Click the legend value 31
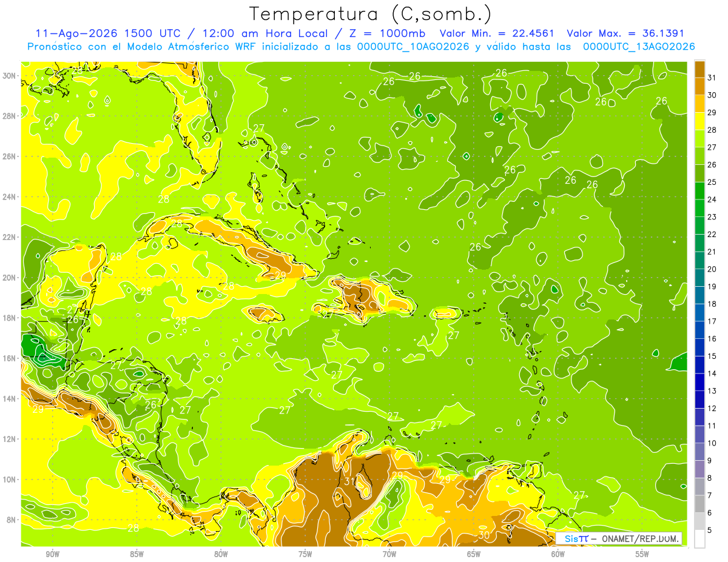728x562 pixels. [712, 78]
